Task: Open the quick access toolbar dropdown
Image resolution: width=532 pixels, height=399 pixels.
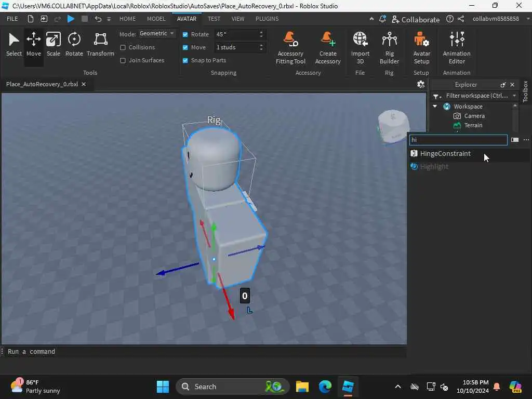Action: [109, 19]
